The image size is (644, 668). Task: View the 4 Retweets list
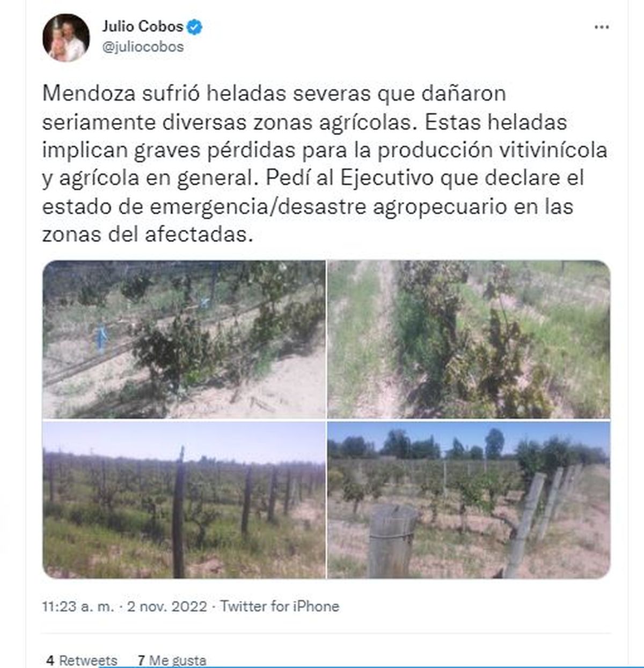point(82,660)
